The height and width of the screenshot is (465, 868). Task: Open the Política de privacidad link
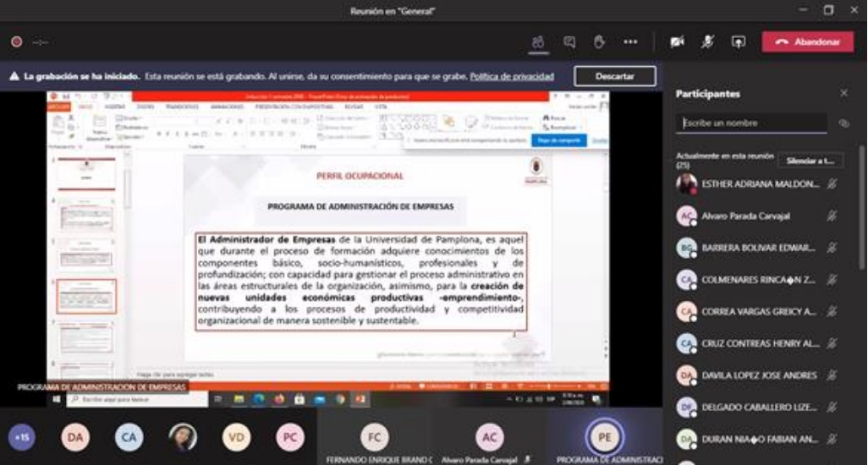pos(512,76)
